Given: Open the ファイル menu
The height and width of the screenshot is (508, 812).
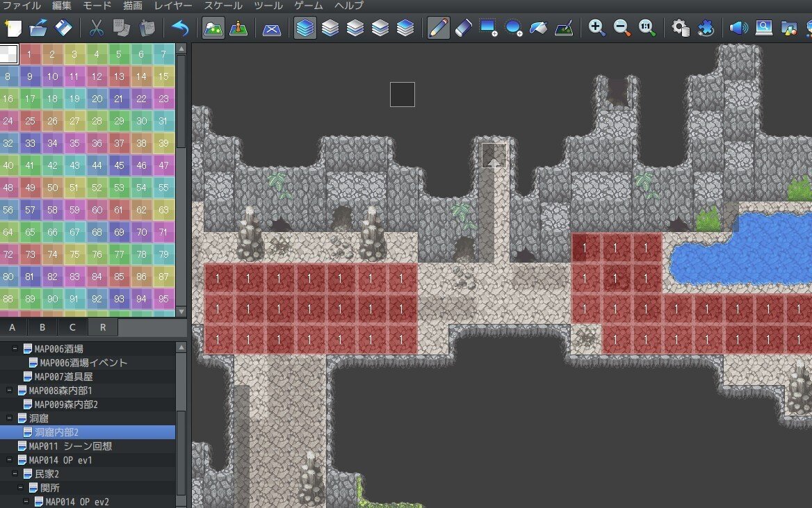Looking at the screenshot, I should click(x=22, y=6).
